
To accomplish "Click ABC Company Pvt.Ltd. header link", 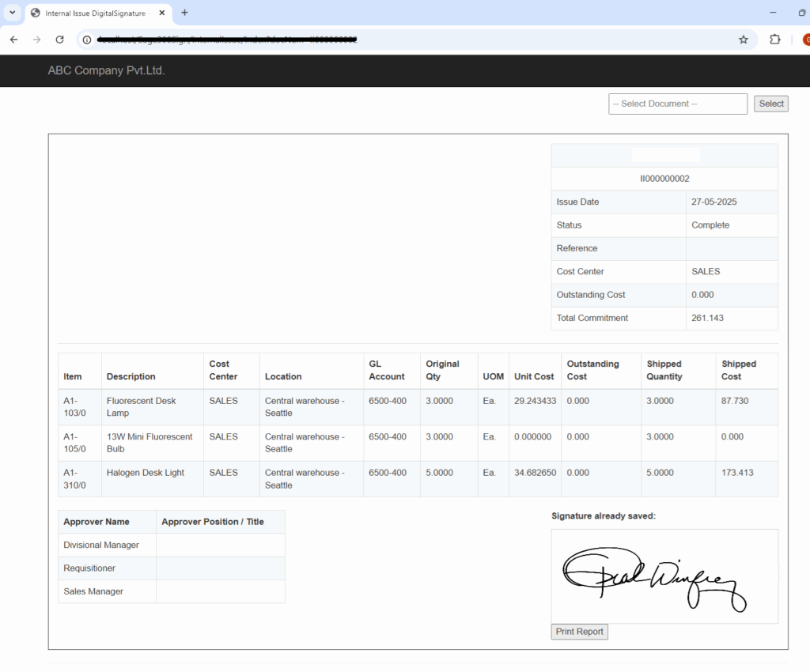I will tap(106, 70).
